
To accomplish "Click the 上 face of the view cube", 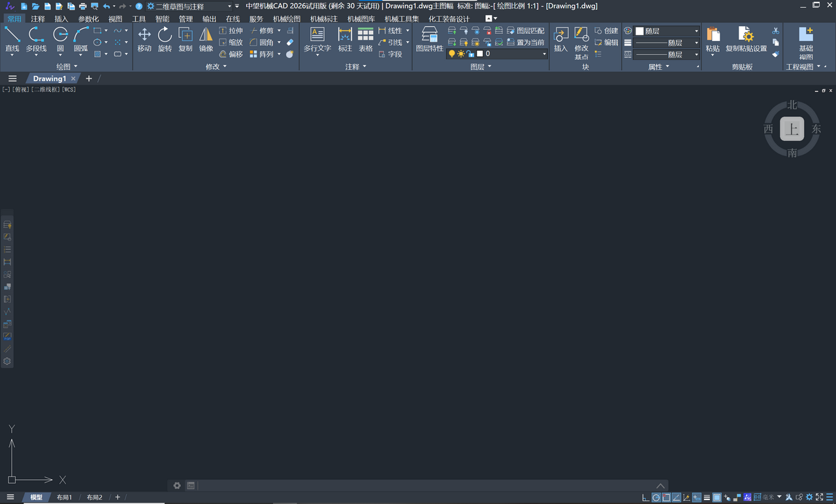I will tap(792, 129).
